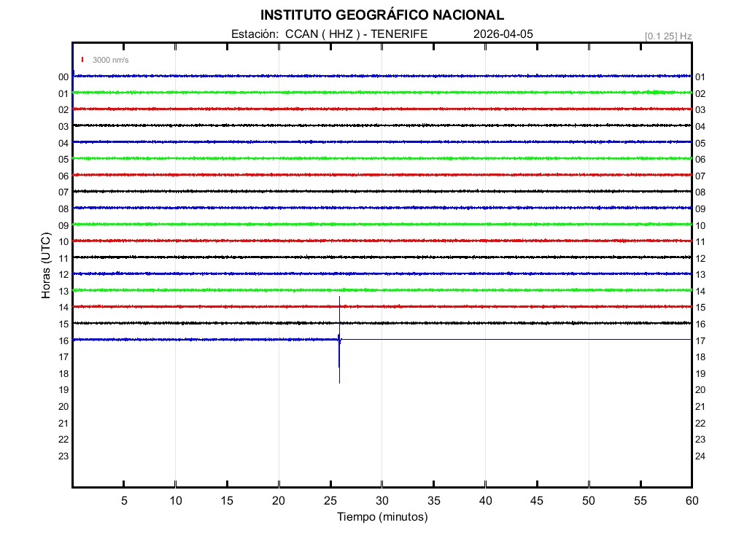Click the 60 minute tick label
Image resolution: width=747 pixels, height=560 pixels.
pyautogui.click(x=691, y=501)
